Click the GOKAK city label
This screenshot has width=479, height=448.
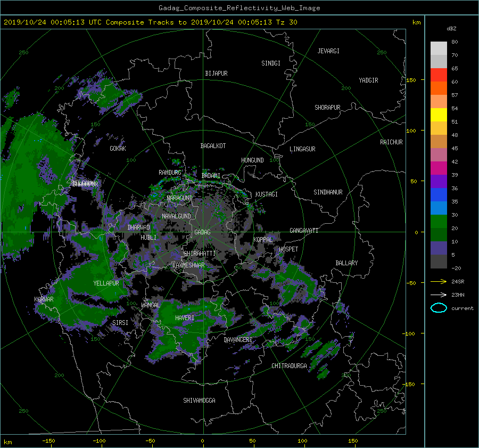[118, 149]
